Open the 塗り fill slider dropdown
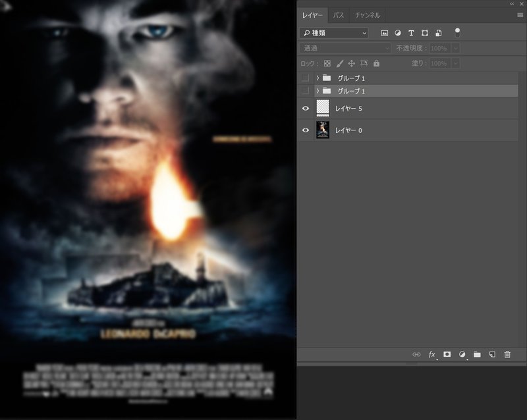527x420 pixels. [x=456, y=63]
